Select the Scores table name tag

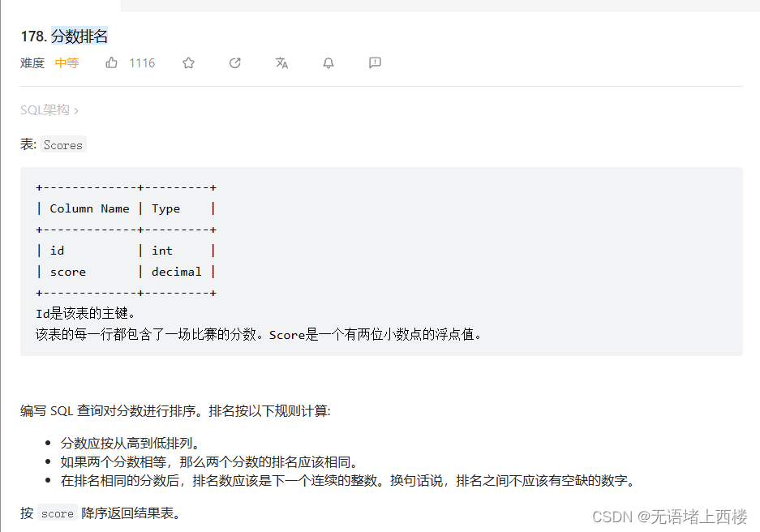(x=62, y=144)
